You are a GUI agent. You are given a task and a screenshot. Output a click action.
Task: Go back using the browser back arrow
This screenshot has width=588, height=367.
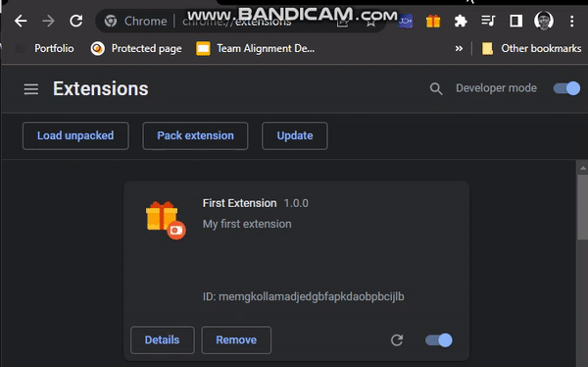coord(21,21)
